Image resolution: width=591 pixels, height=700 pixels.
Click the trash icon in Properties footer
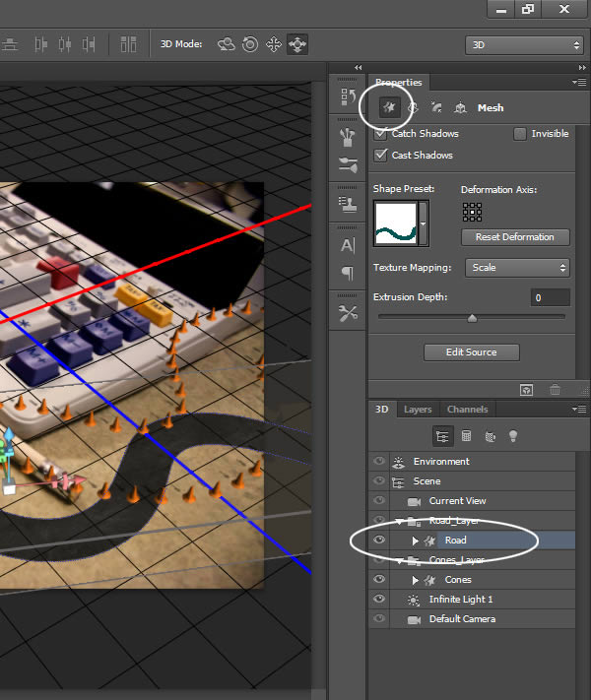tap(555, 390)
